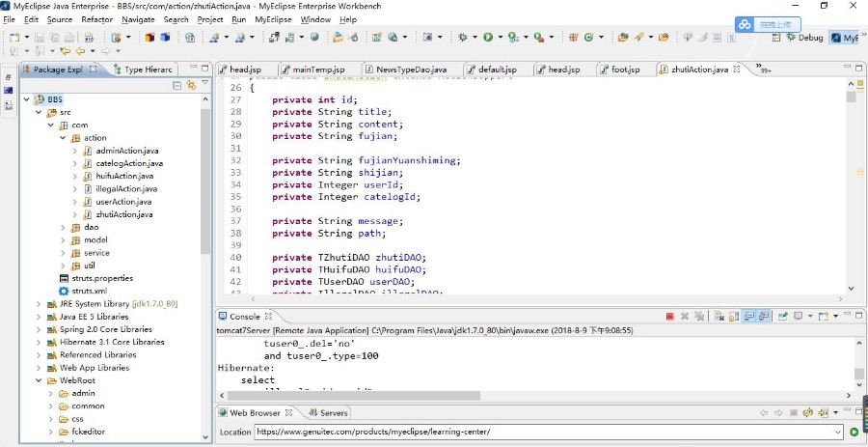The width and height of the screenshot is (868, 447).
Task: Open the Navigate menu
Action: (x=138, y=19)
